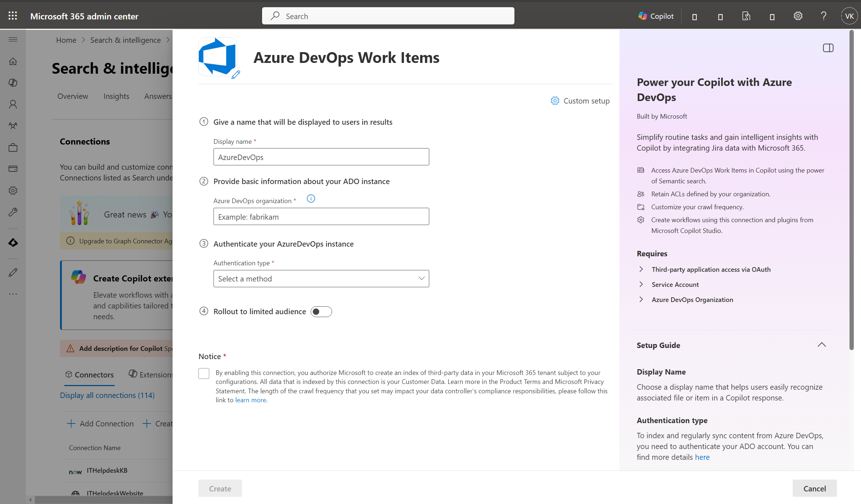Screen dimensions: 861x504
Task: Check the Notice authorization checkbox
Action: pyautogui.click(x=204, y=374)
